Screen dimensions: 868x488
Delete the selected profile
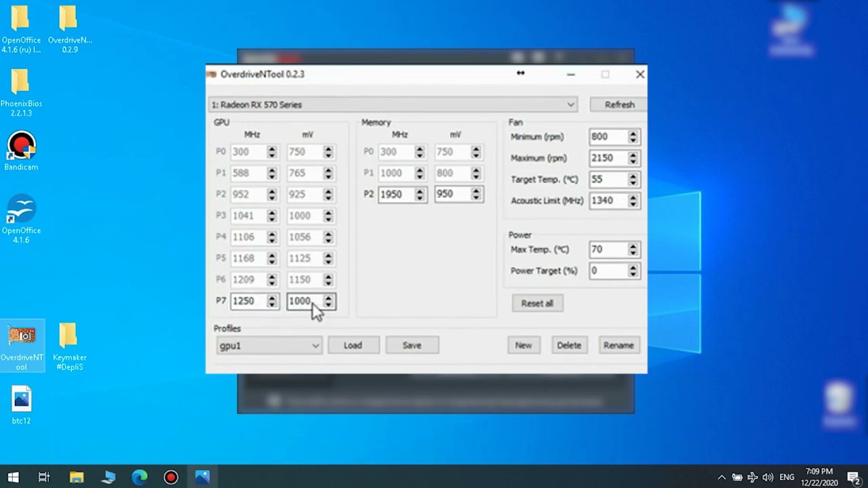pos(569,345)
